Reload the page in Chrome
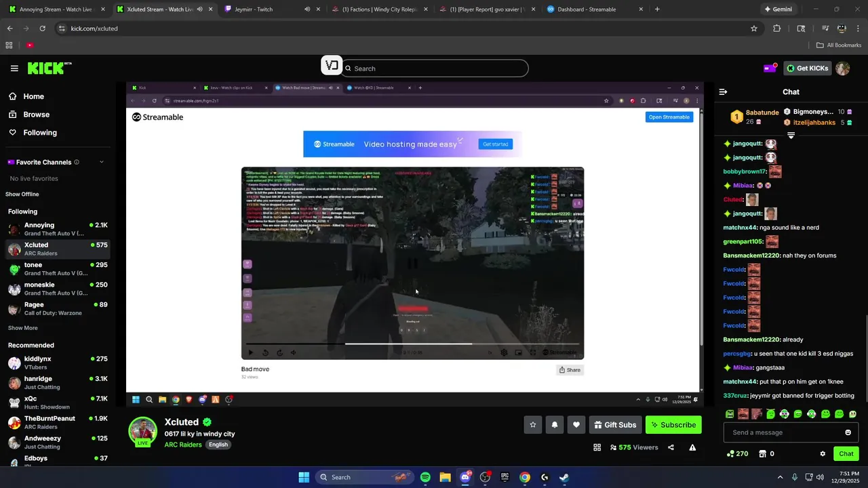The width and height of the screenshot is (868, 488). pos(42,28)
